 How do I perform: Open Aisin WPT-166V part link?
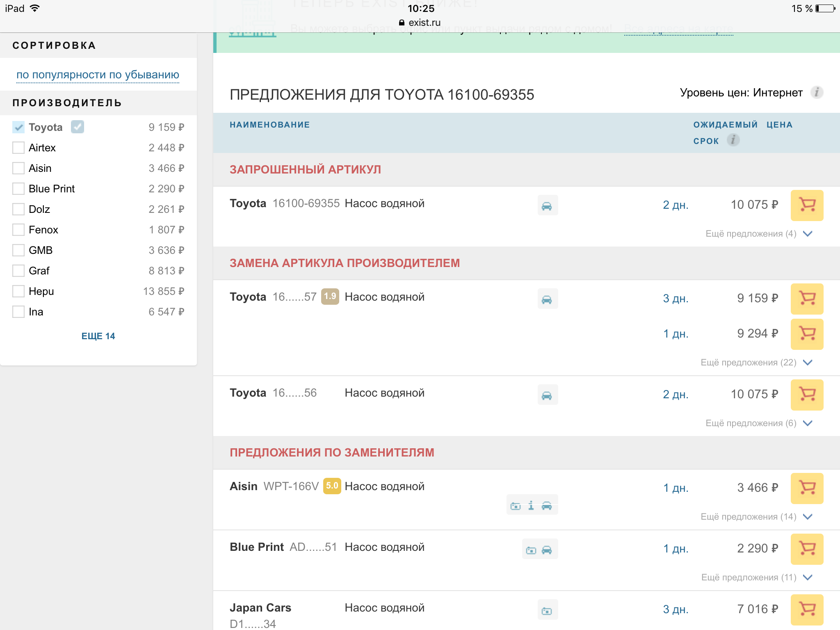(x=291, y=486)
